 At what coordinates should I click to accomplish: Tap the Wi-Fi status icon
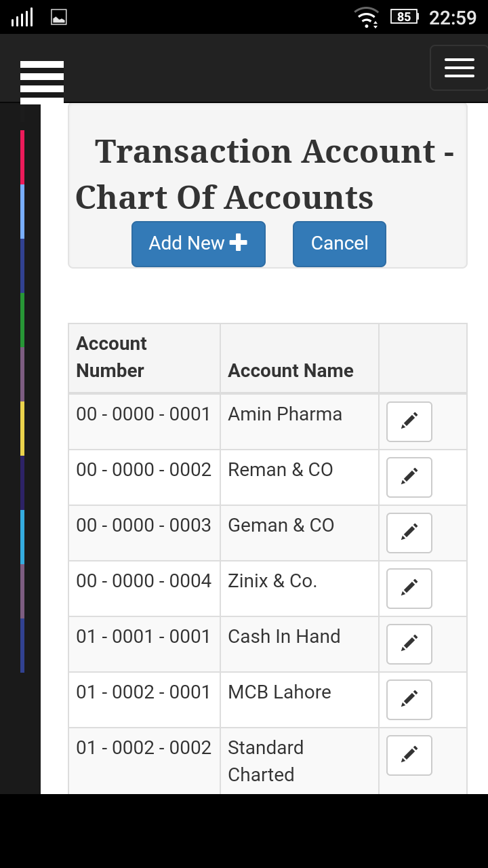367,17
